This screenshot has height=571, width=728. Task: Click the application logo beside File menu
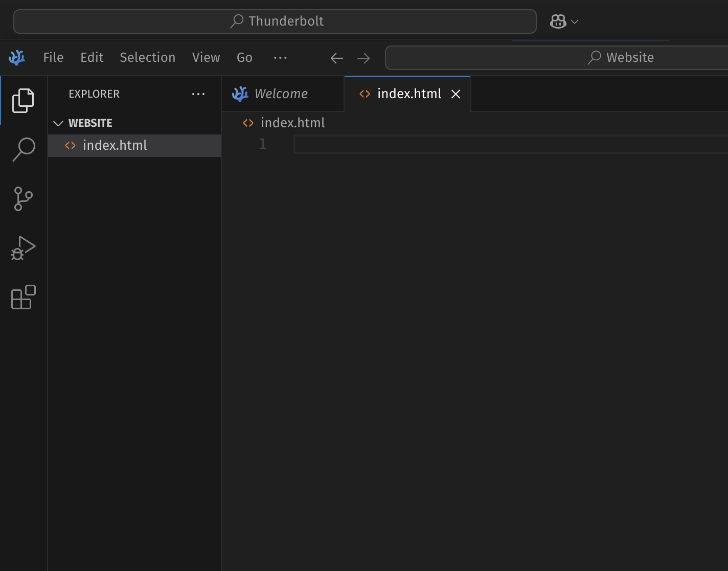pos(17,58)
